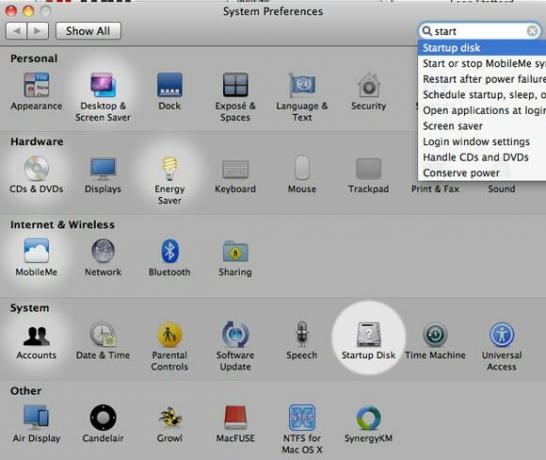Open the MobileMe preference pane
The width and height of the screenshot is (546, 460).
36,257
